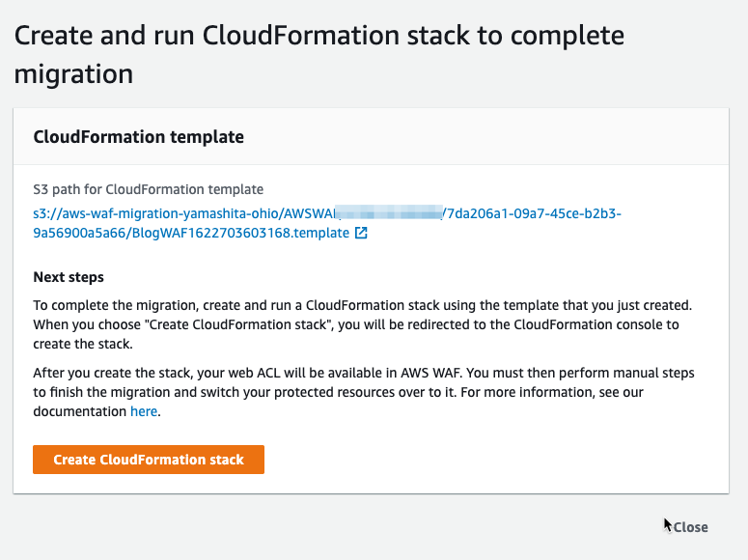Viewport: 748px width, 560px height.
Task: Click the words "AWS WAF" in the second paragraph
Action: pos(432,373)
